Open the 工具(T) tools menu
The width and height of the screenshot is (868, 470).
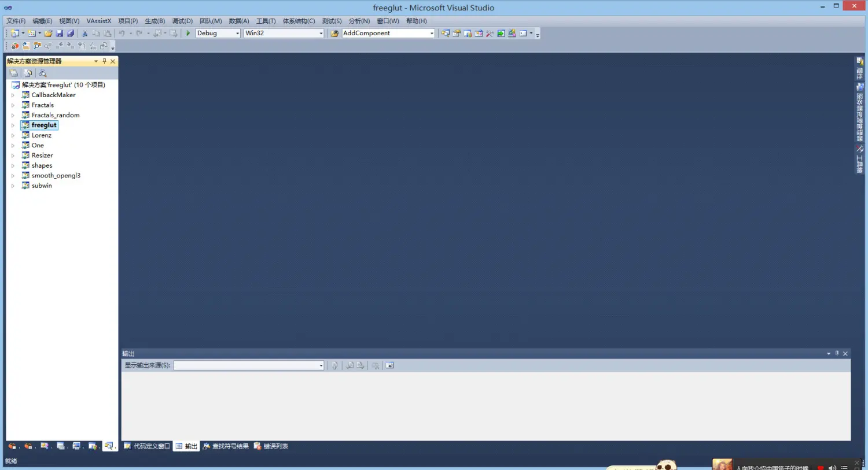pyautogui.click(x=266, y=21)
